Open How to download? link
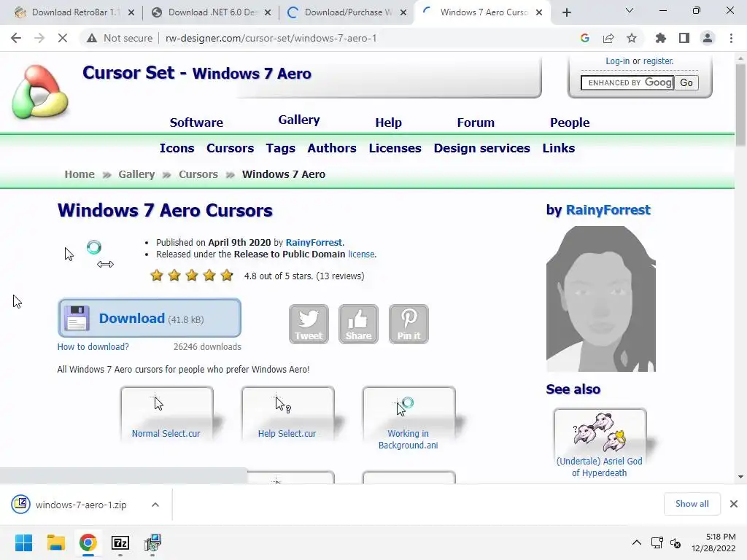This screenshot has width=747, height=560. tap(93, 346)
